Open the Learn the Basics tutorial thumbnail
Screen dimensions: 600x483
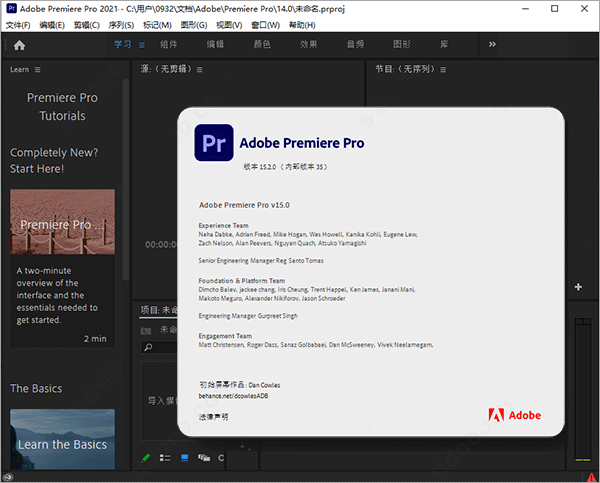tap(62, 438)
